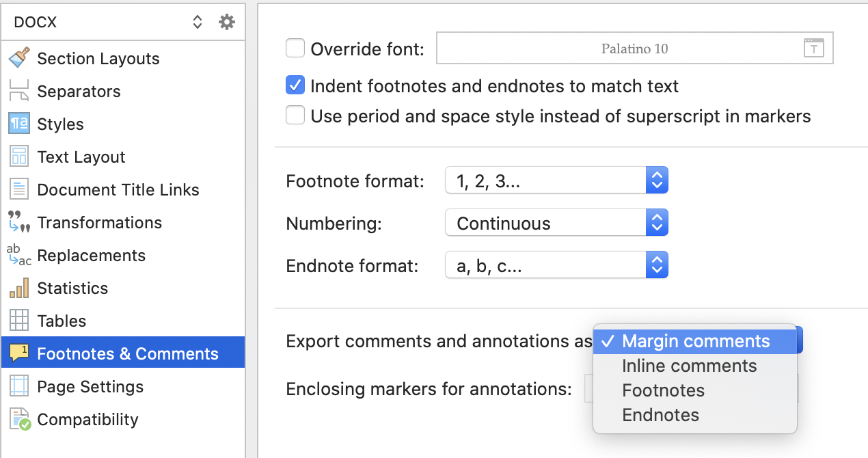Choose Inline comments from the popup menu
This screenshot has width=868, height=458.
click(695, 366)
